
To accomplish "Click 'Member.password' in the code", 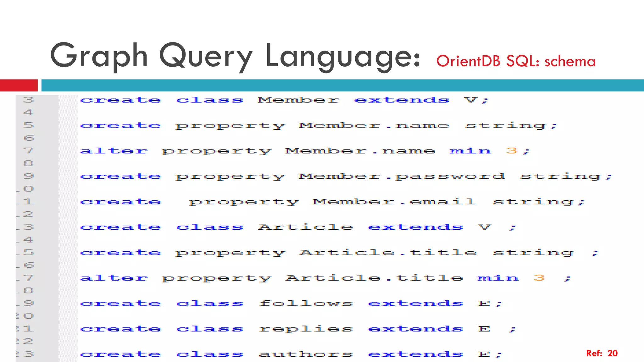I will tap(402, 177).
